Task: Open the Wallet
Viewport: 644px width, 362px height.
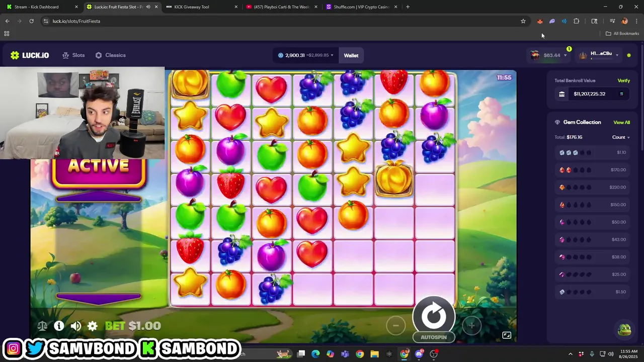Action: click(351, 55)
